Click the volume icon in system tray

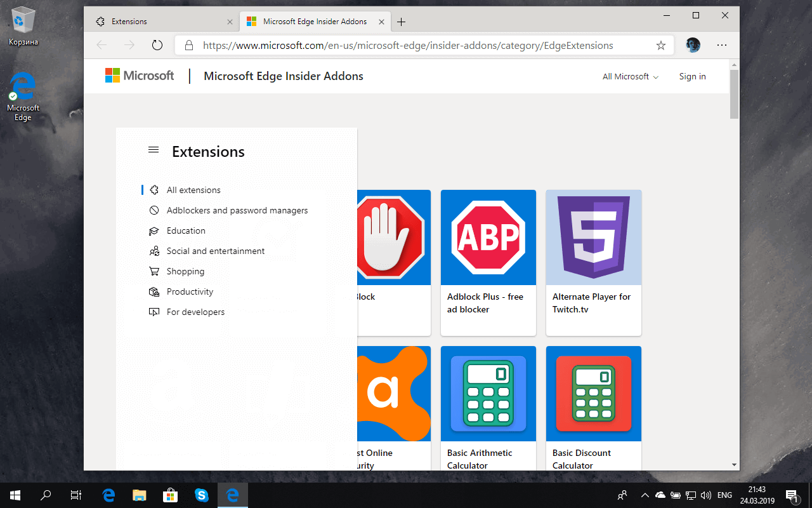[x=705, y=495]
